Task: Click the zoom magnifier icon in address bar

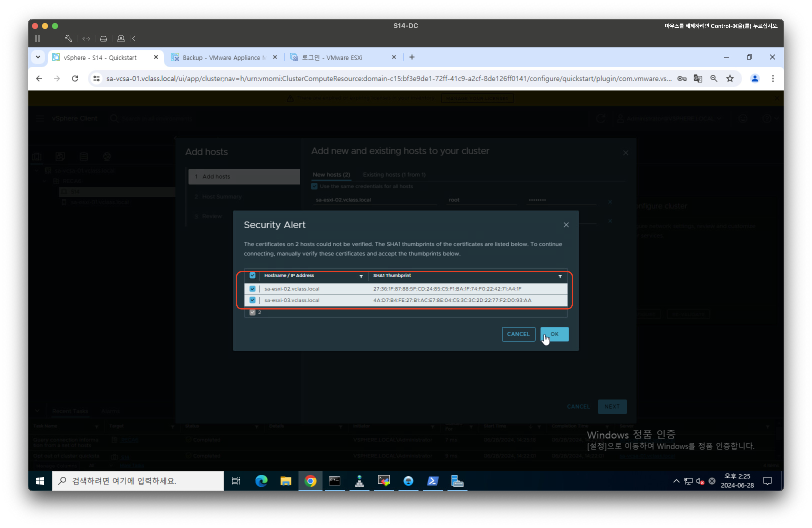Action: click(714, 78)
